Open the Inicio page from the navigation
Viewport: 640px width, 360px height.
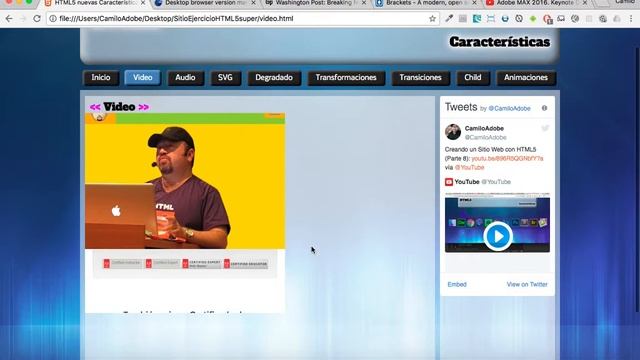(x=101, y=78)
